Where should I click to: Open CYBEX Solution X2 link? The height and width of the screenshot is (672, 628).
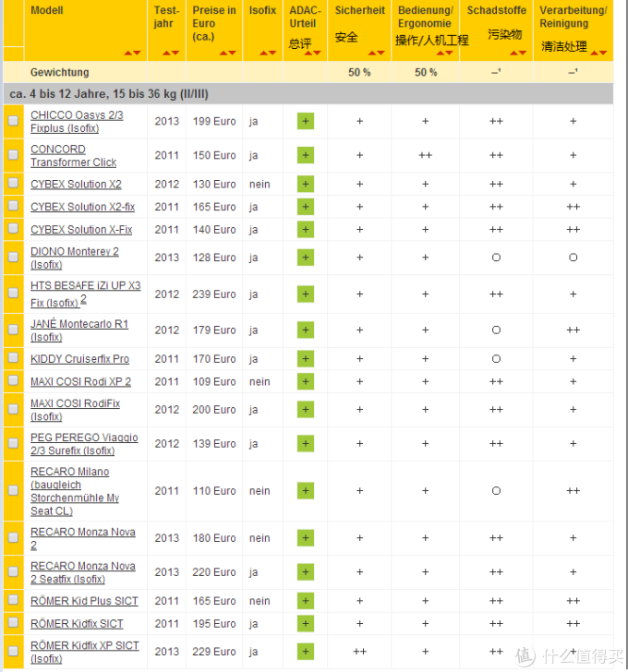[76, 185]
